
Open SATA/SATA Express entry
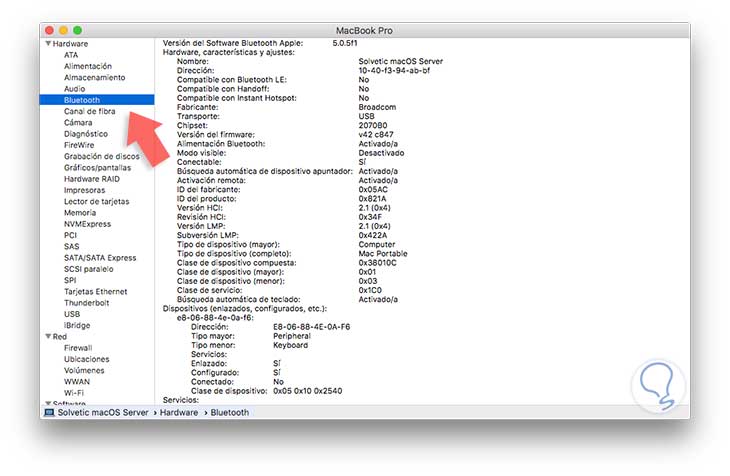(x=100, y=258)
